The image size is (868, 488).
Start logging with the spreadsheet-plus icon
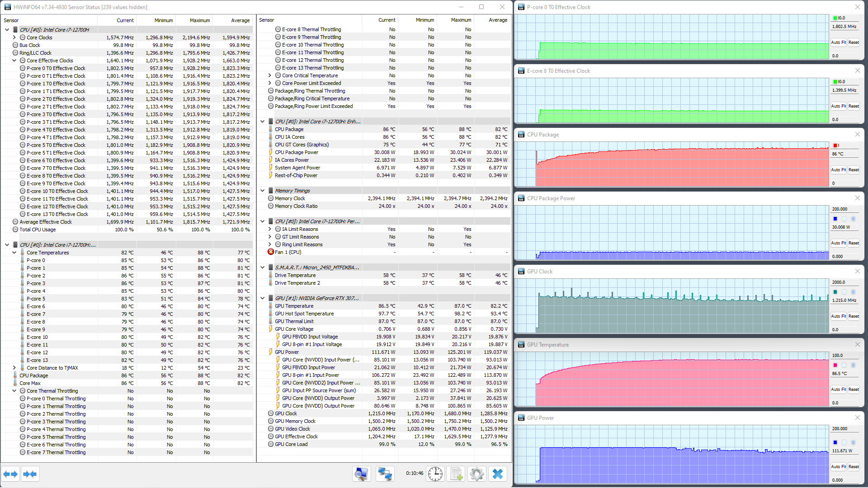pos(456,474)
